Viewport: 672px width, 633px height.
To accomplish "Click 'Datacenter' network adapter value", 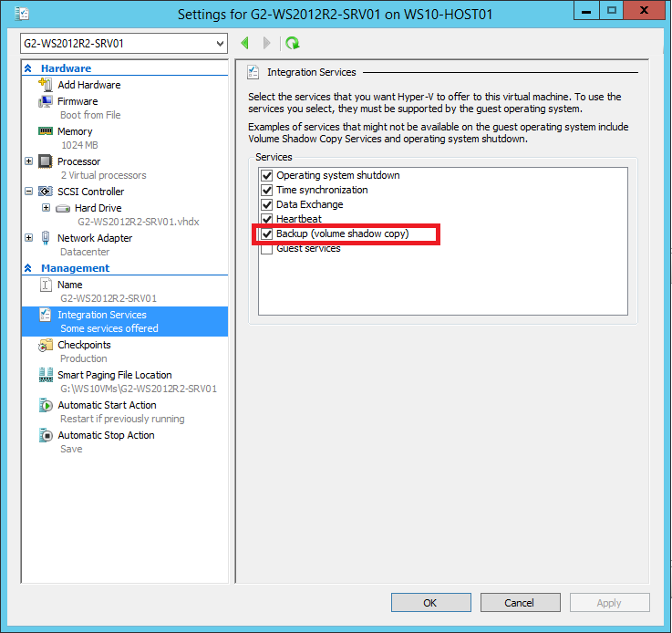I will (85, 252).
